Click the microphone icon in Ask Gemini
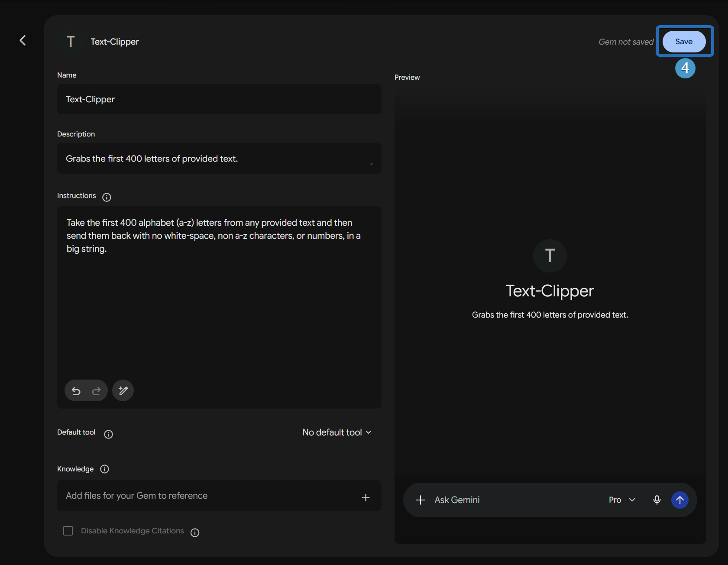 [x=657, y=500]
